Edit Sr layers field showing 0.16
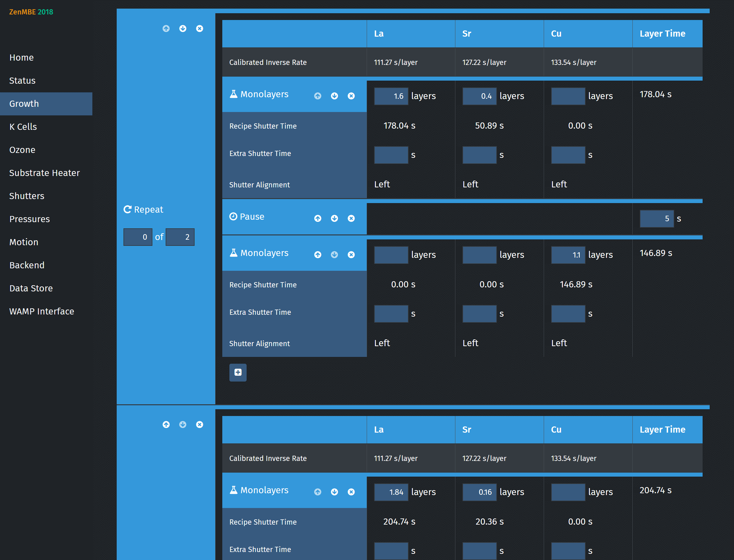Screen dimensions: 734x560 pyautogui.click(x=480, y=492)
